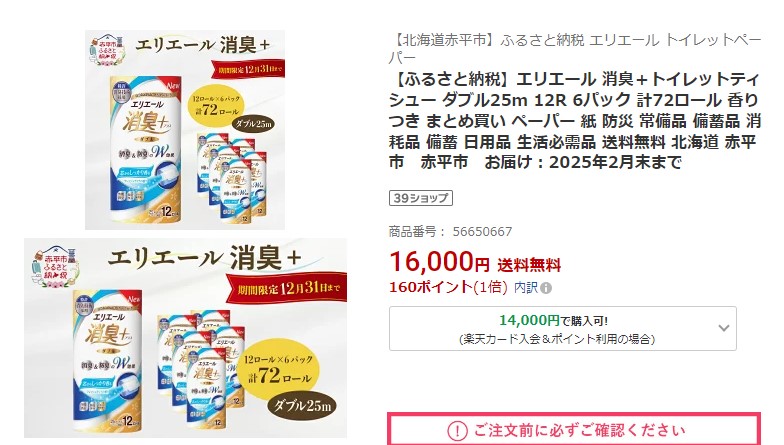Open the 内訳 points breakdown link
The image size is (784, 445).
(526, 288)
